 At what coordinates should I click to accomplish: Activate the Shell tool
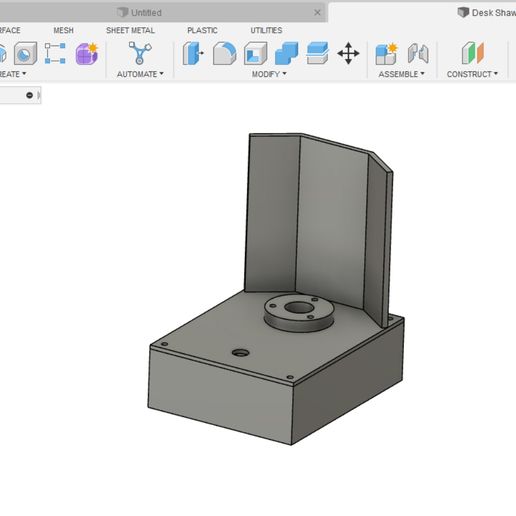(255, 53)
